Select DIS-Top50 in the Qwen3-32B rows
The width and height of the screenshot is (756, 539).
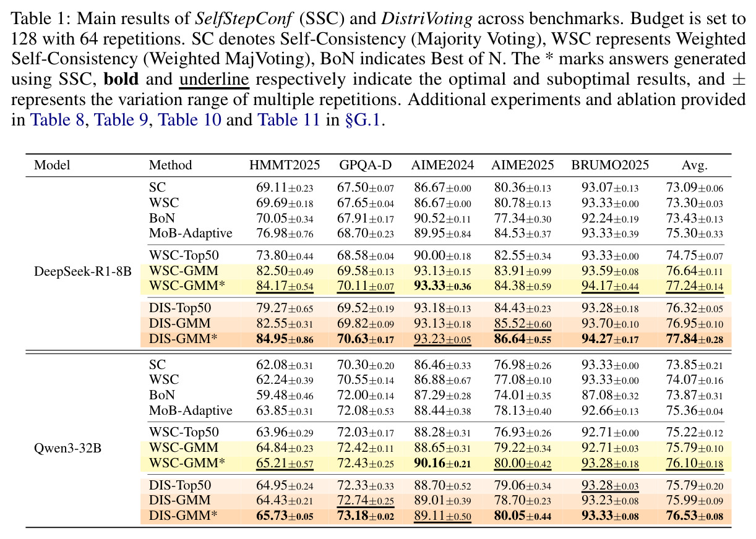[181, 485]
